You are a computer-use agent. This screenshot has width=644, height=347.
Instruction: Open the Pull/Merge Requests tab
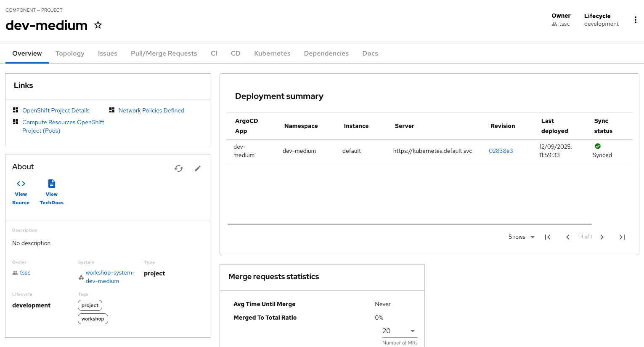point(164,53)
